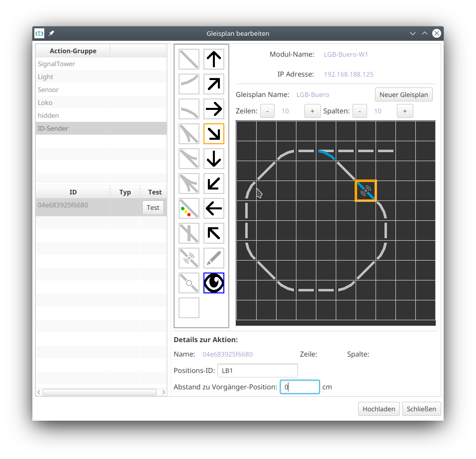The height and width of the screenshot is (459, 476).
Task: Pick the pen drawing tool icon
Action: coord(214,258)
